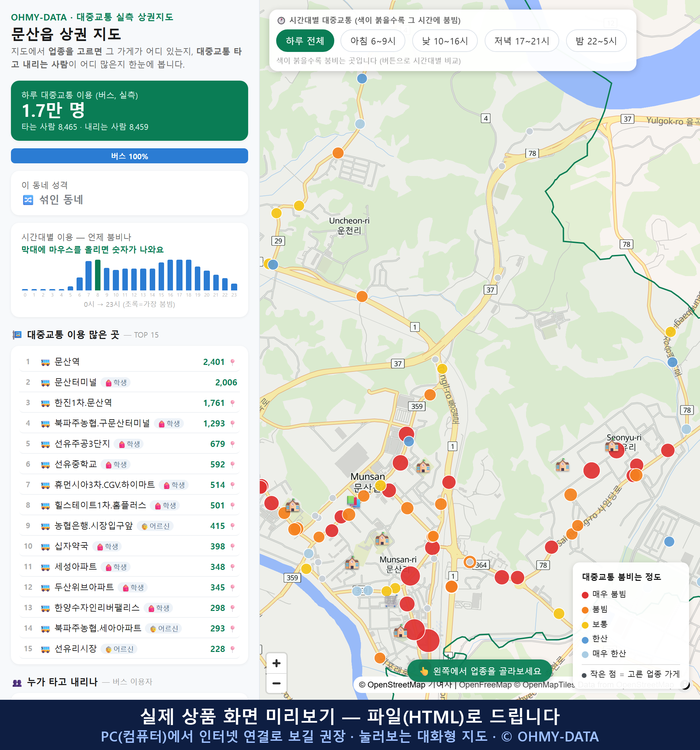
Task: Click the map pin icon for 한진1차.문산역
Action: 232,403
